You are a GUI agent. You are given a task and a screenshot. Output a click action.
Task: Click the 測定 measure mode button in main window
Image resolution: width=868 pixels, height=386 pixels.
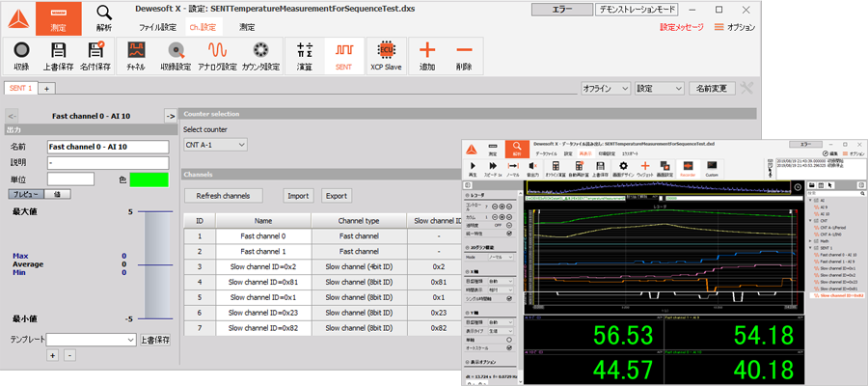[x=58, y=18]
